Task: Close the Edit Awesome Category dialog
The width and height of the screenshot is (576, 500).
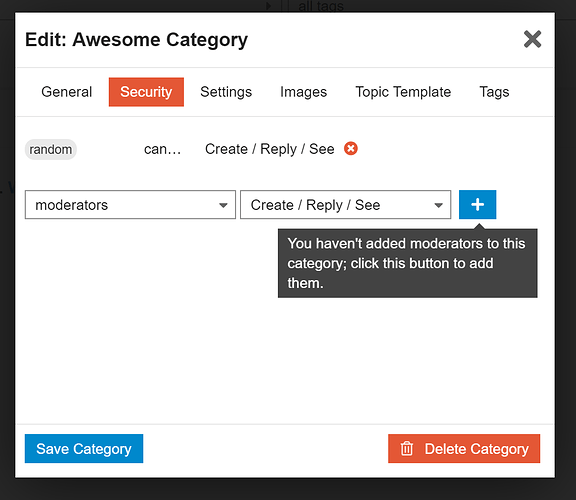Action: [x=532, y=39]
